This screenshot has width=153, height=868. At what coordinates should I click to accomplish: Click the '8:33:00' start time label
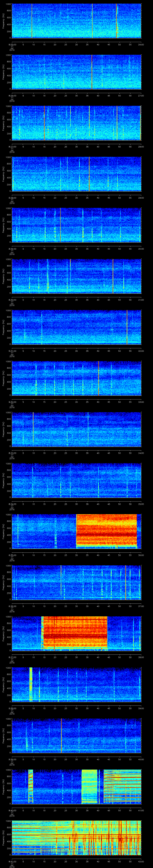(12, 453)
